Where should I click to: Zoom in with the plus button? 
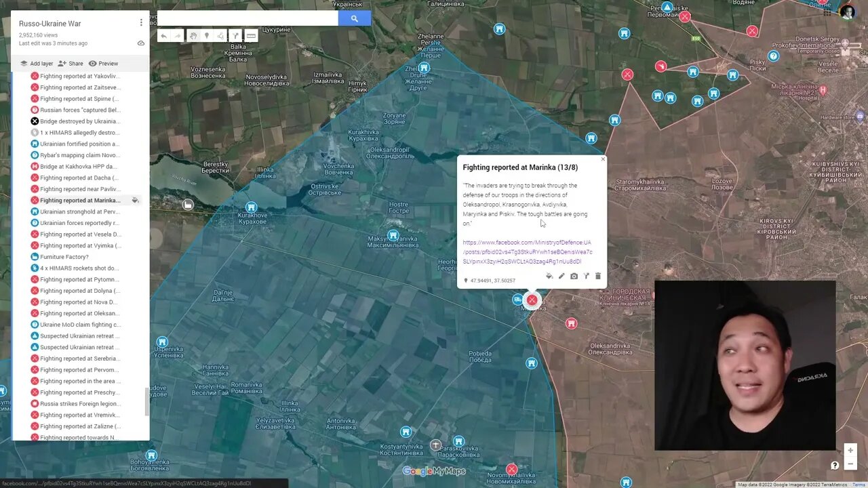(x=850, y=450)
